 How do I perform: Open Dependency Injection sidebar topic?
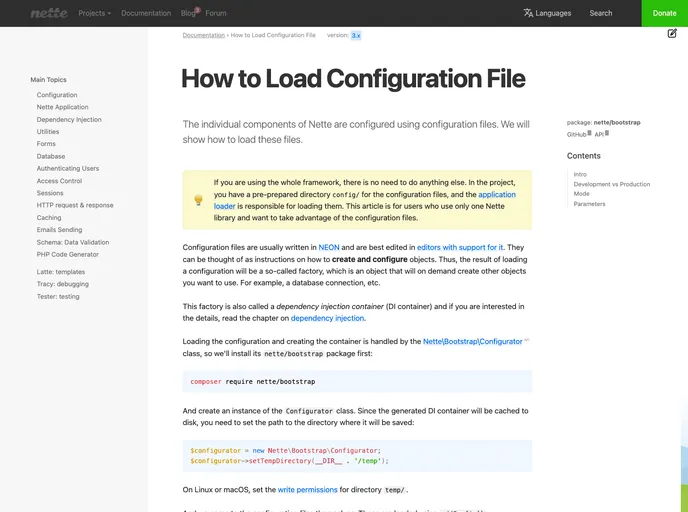pyautogui.click(x=69, y=119)
